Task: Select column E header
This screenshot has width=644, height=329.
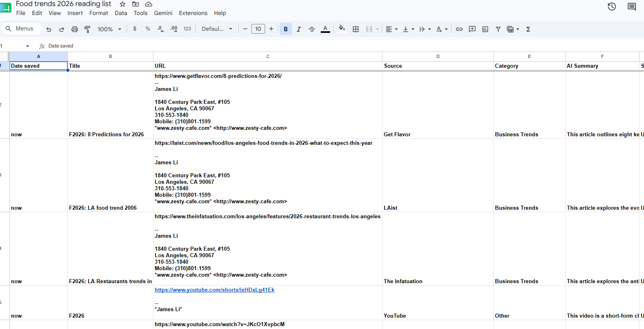Action: tap(529, 56)
